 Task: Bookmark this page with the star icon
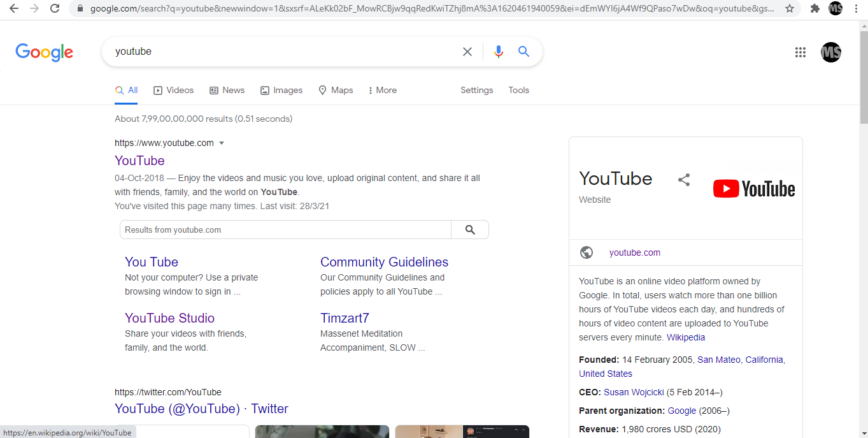pos(790,9)
